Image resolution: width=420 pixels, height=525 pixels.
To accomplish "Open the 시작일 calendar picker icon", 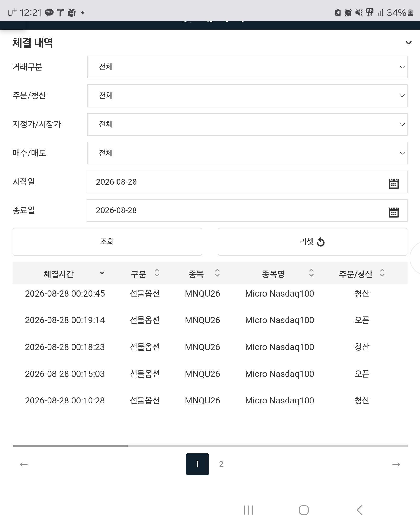I will [393, 183].
